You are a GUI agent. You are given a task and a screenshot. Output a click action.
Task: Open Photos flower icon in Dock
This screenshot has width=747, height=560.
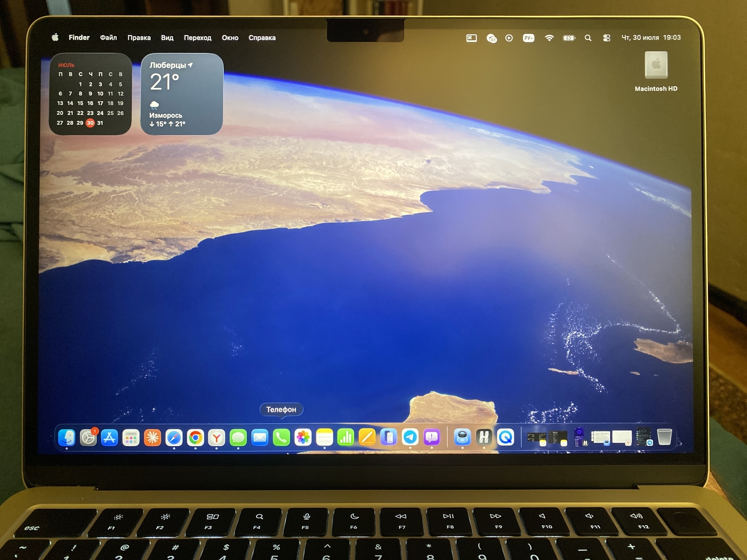303,437
